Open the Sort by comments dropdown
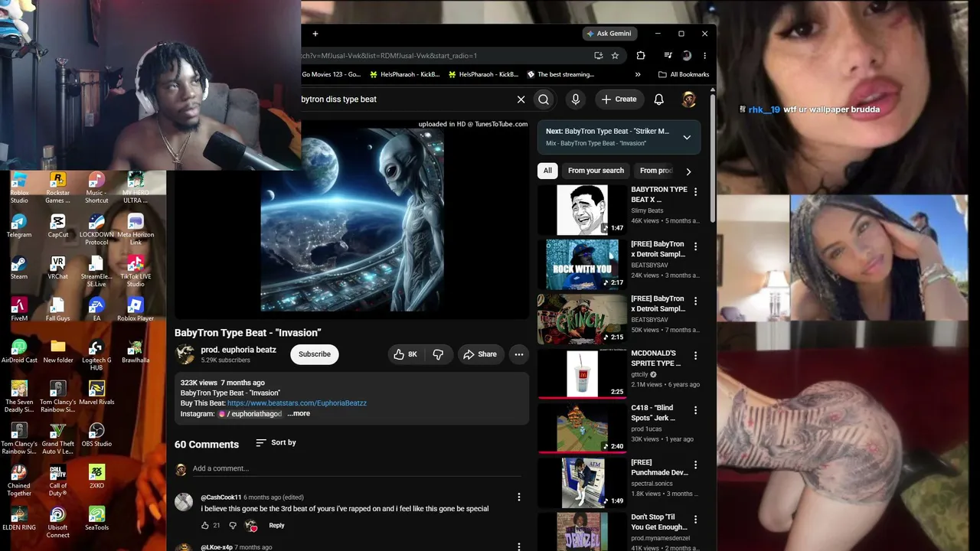The height and width of the screenshot is (551, 980). [276, 443]
